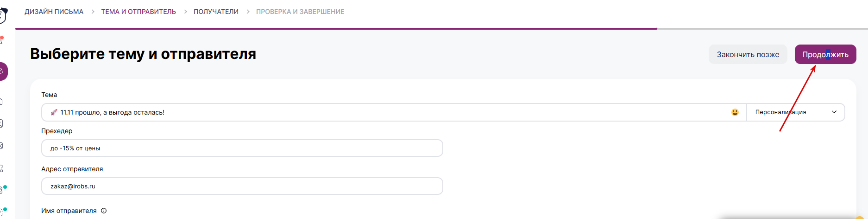Open the Проверка и завершение step

click(x=300, y=12)
